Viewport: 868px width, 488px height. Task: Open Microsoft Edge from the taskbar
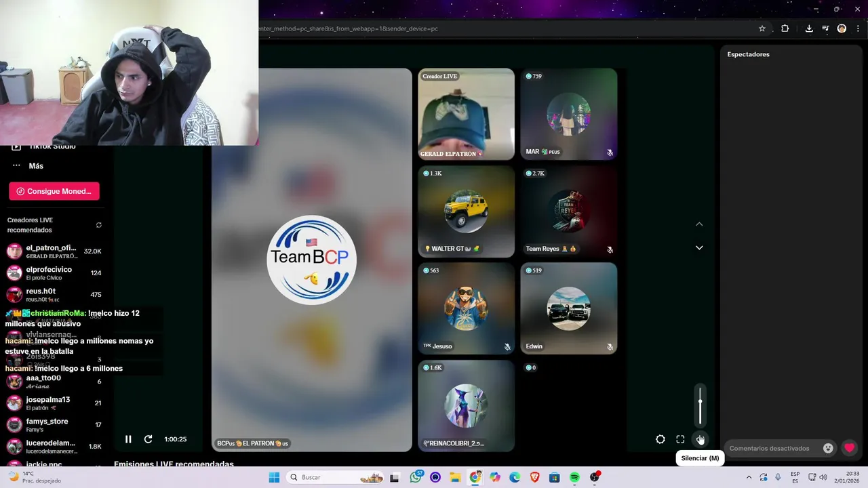point(515,477)
